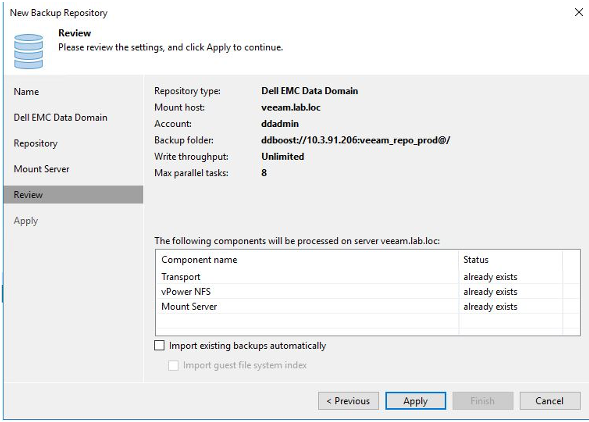Tick Import guest file system index checkbox
The image size is (589, 422).
(x=173, y=365)
